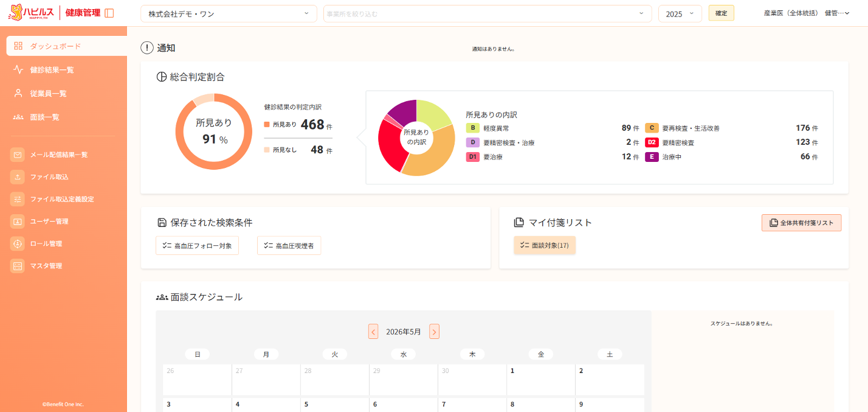Click the health results pulse icon
The height and width of the screenshot is (412, 868).
(18, 69)
